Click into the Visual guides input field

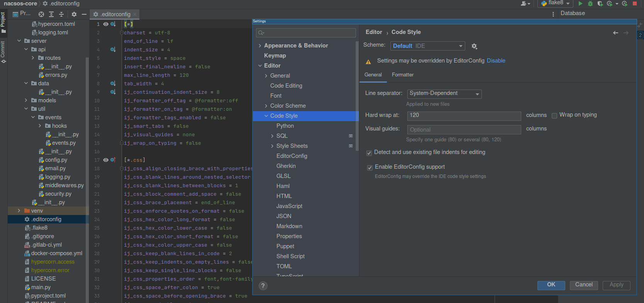point(464,130)
